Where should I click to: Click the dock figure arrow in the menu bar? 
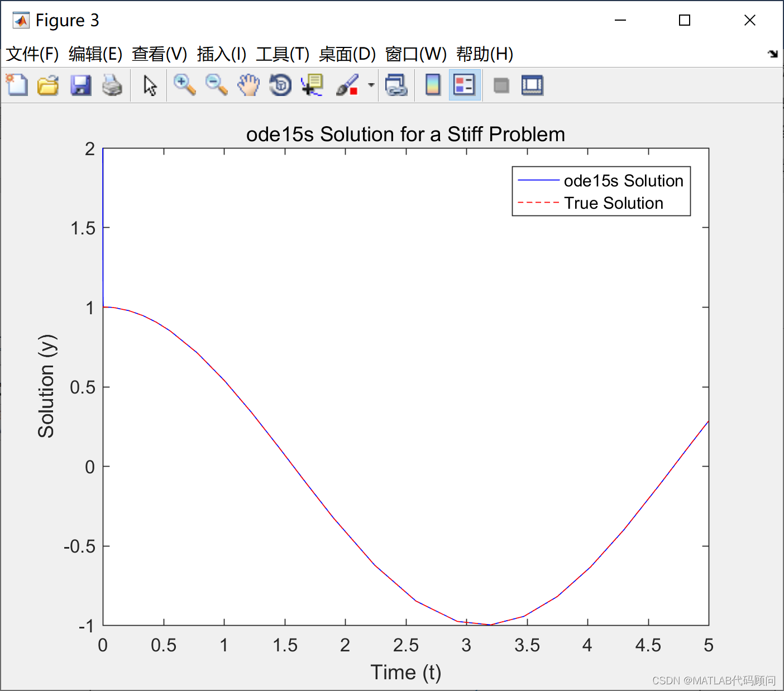[x=773, y=54]
